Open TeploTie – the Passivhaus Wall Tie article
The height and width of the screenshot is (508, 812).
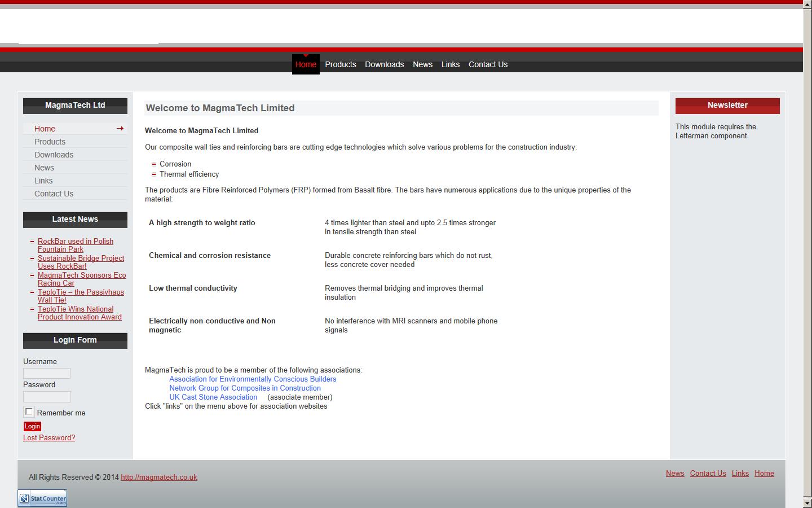[x=81, y=296]
